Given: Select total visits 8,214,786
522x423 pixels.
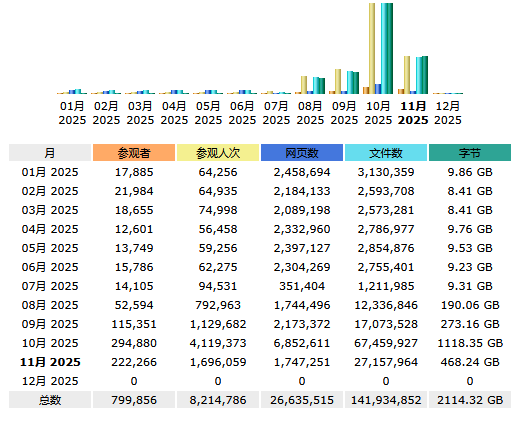Looking at the screenshot, I should (x=218, y=400).
